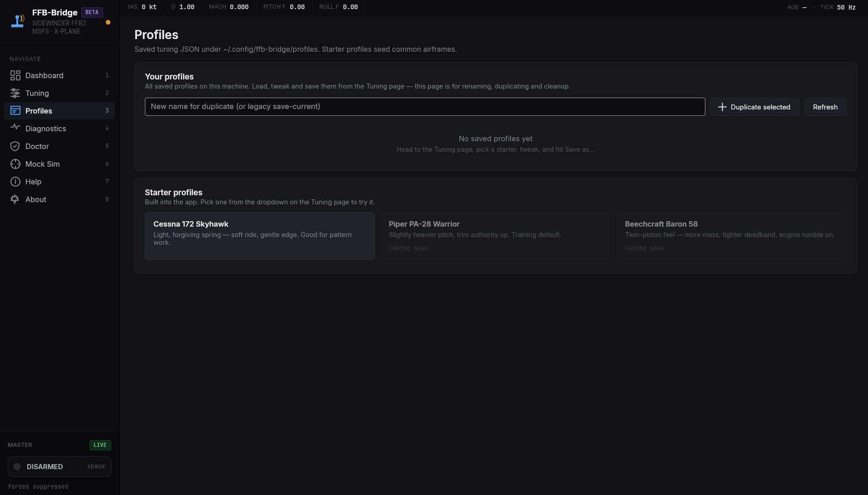The image size is (868, 495).
Task: Focus the new duplicate name field
Action: [x=425, y=107]
